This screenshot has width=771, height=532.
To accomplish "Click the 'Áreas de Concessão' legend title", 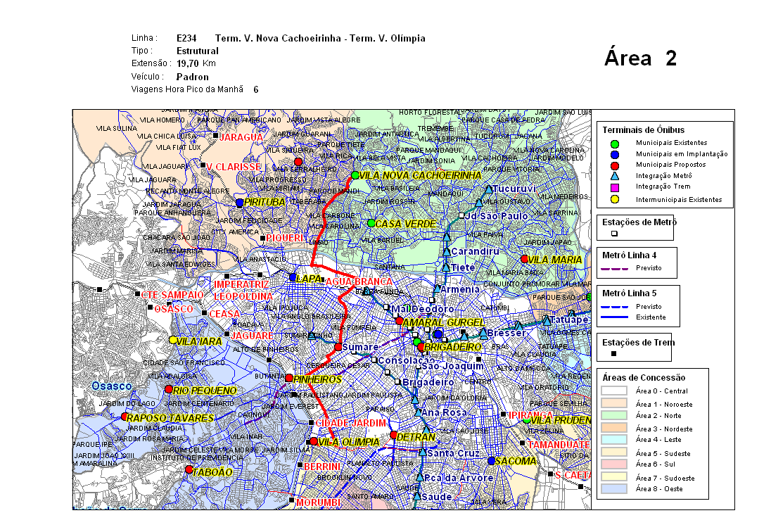I will pyautogui.click(x=644, y=378).
